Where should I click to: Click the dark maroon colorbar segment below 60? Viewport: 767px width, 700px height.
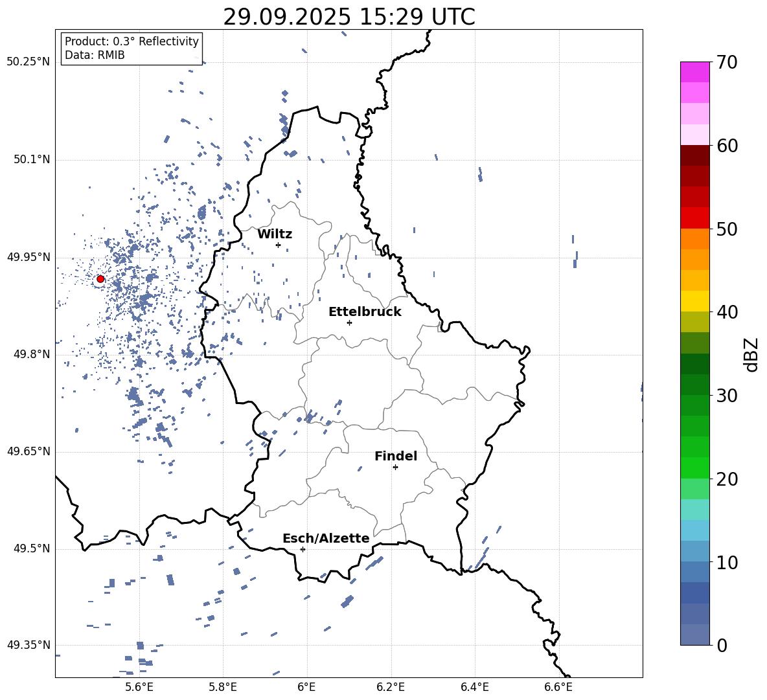(694, 155)
